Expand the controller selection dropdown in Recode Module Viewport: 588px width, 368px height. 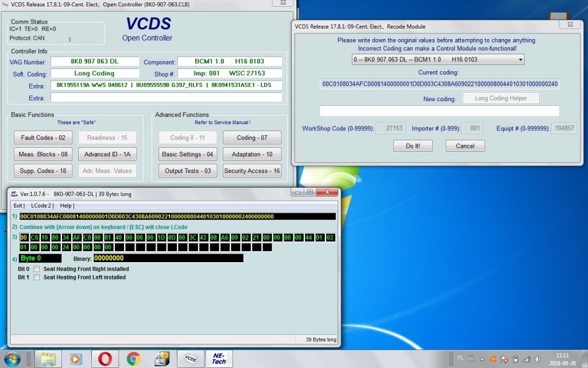(520, 59)
